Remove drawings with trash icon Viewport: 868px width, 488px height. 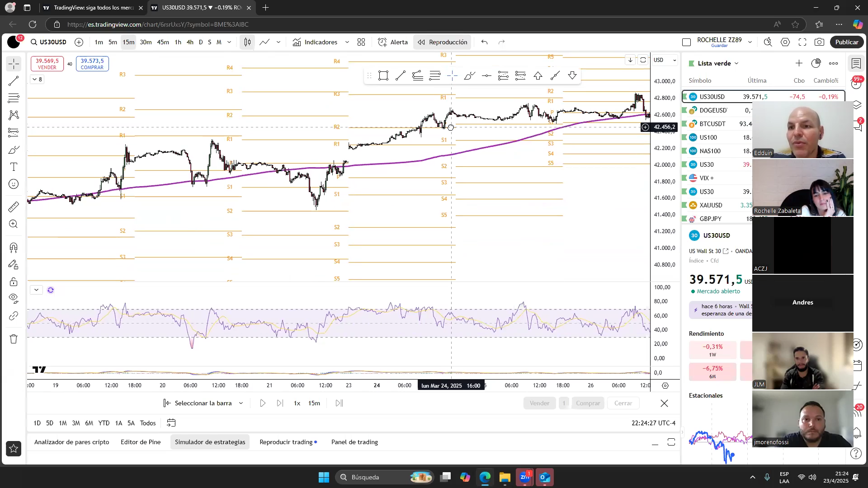(14, 339)
